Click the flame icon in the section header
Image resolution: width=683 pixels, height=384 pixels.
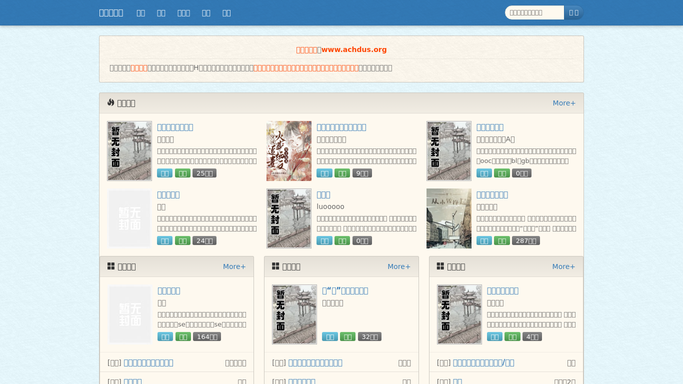point(111,102)
